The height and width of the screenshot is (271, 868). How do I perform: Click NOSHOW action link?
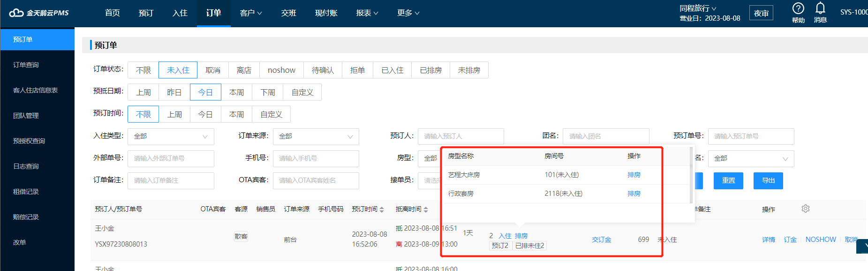[821, 240]
